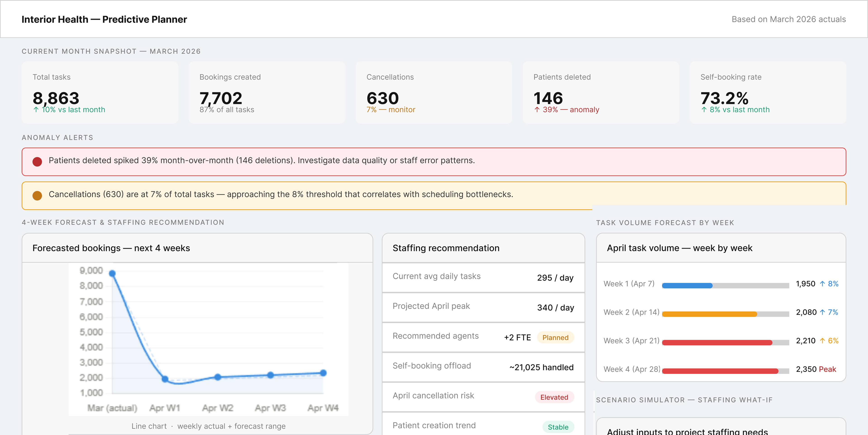Click the Elevated cancellation risk badge
868x435 pixels.
tap(554, 397)
